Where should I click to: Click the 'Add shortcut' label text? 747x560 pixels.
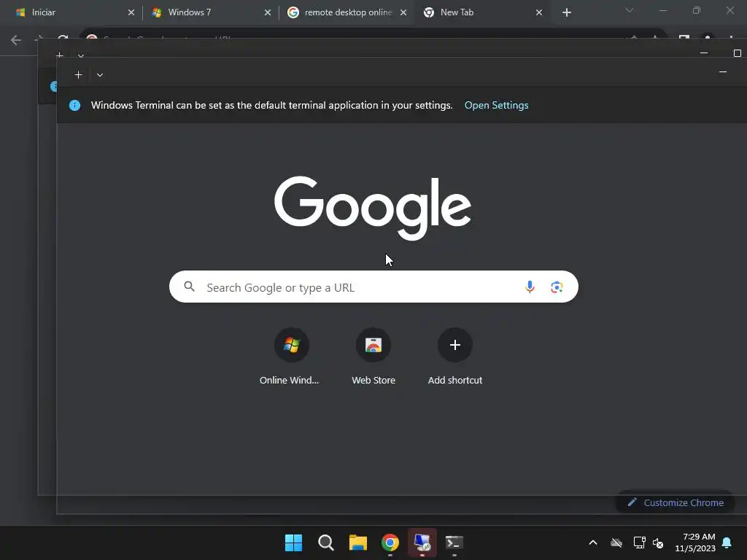coord(455,380)
